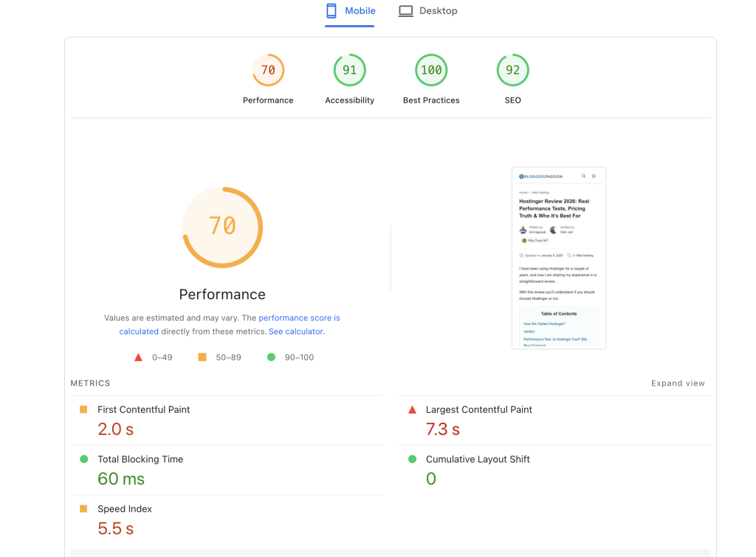Click the Total Blocking Time metric
This screenshot has width=756, height=557.
(x=140, y=459)
